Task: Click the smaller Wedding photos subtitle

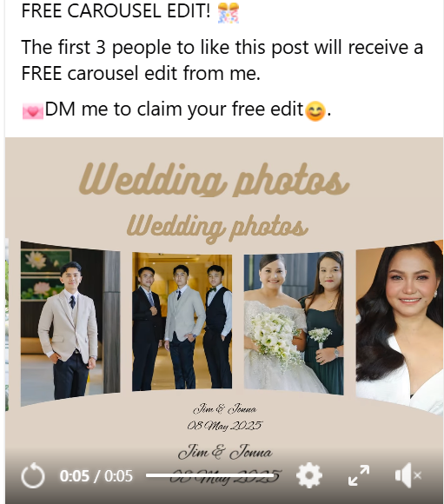Action: (x=217, y=228)
